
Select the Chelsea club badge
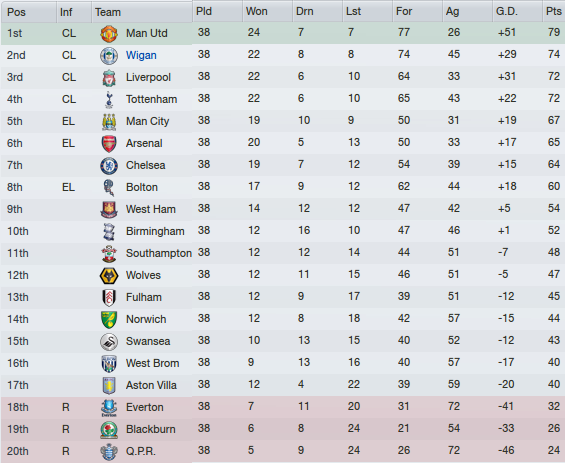[108, 166]
